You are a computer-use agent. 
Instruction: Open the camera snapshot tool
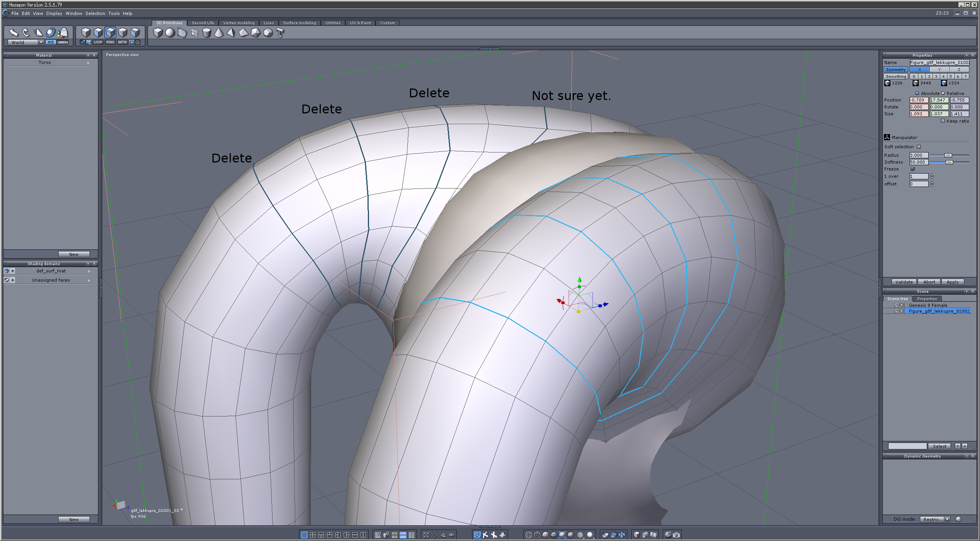tap(676, 535)
